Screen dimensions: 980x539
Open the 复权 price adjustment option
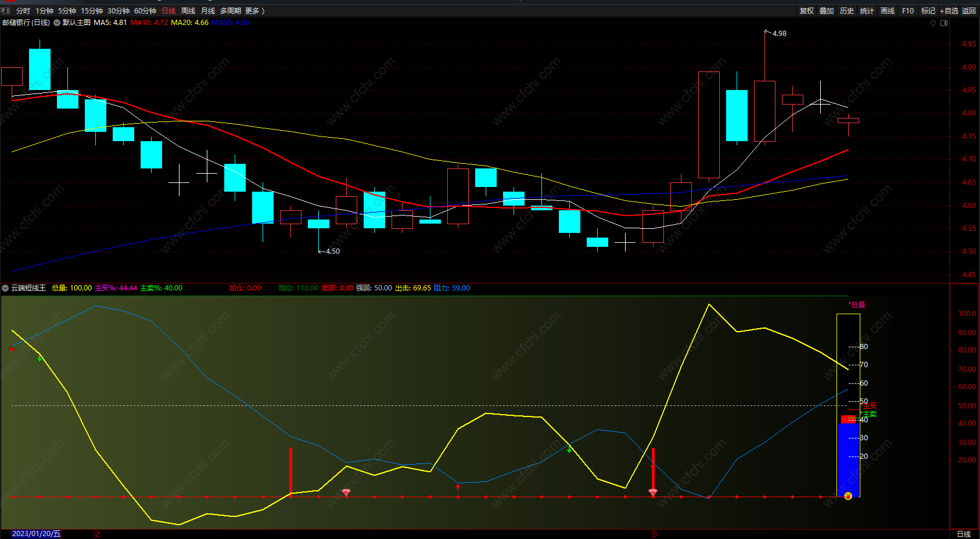(x=807, y=11)
